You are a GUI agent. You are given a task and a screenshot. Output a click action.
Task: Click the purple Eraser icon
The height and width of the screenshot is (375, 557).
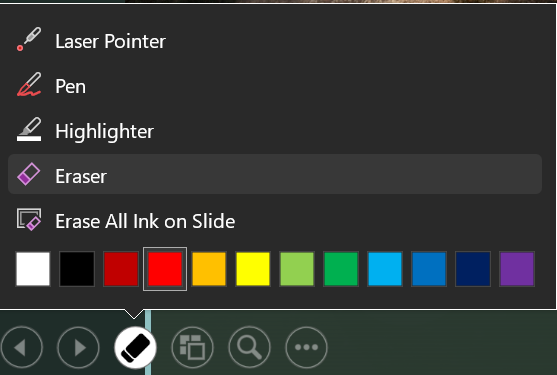pos(29,174)
